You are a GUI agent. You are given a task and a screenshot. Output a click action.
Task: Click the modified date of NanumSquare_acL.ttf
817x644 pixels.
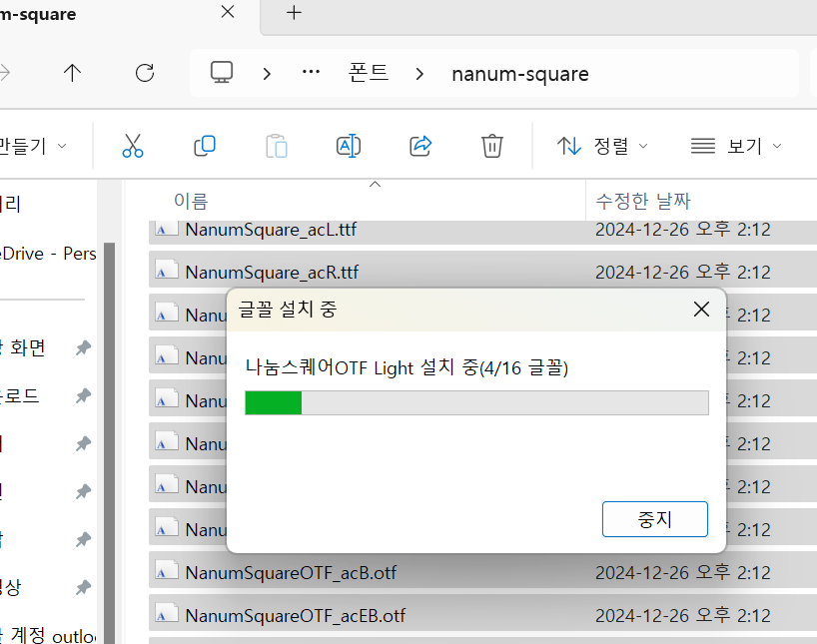[x=682, y=230]
